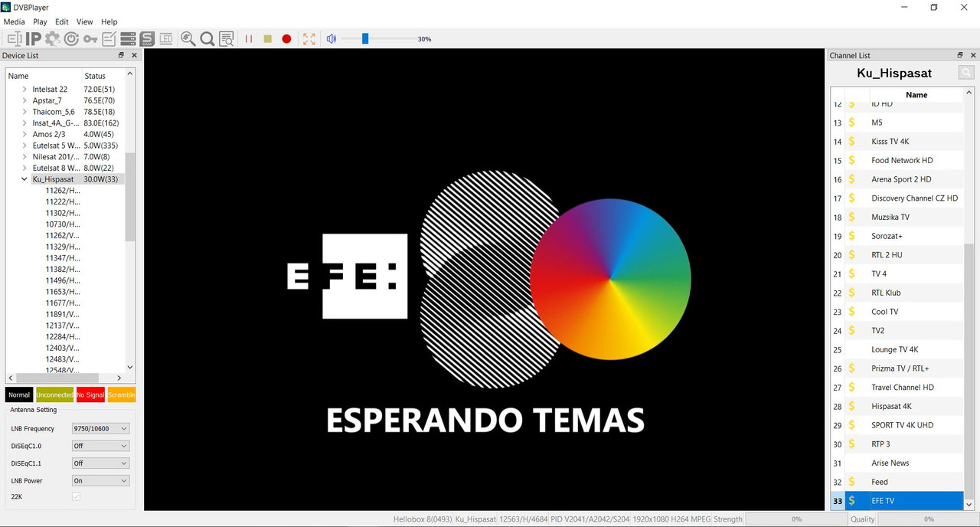Click dollar icon beside Travel Channel HD

click(x=851, y=388)
